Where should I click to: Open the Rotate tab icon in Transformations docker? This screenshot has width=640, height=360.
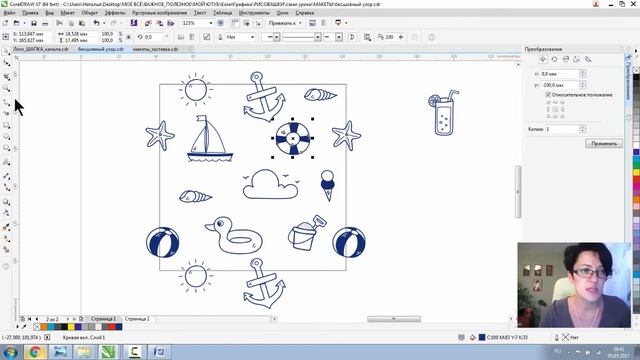point(554,59)
